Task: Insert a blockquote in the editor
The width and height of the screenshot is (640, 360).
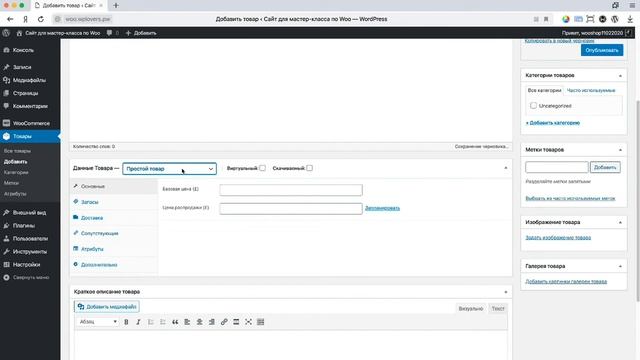Action: [x=175, y=322]
